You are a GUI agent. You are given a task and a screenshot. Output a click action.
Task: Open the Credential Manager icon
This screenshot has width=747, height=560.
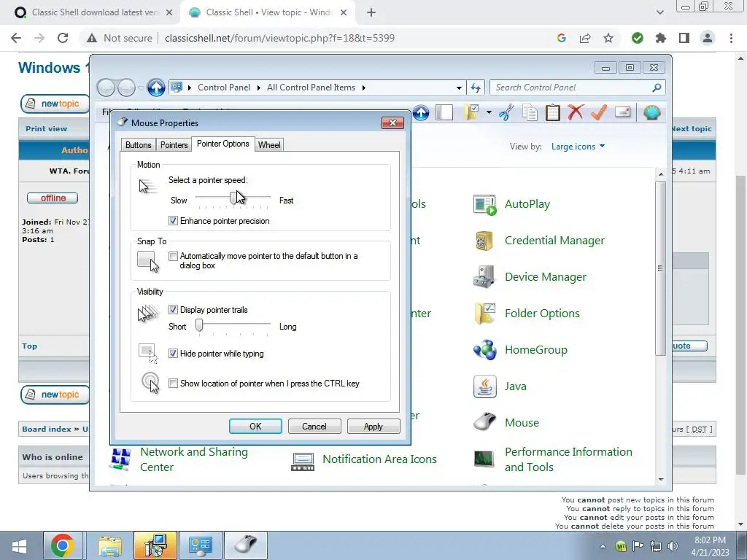(485, 241)
